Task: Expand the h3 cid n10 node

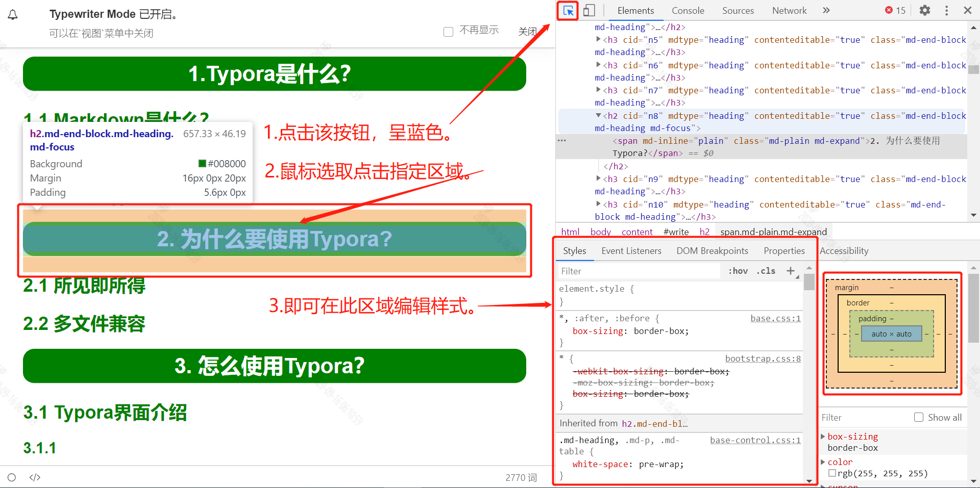Action: [x=598, y=204]
